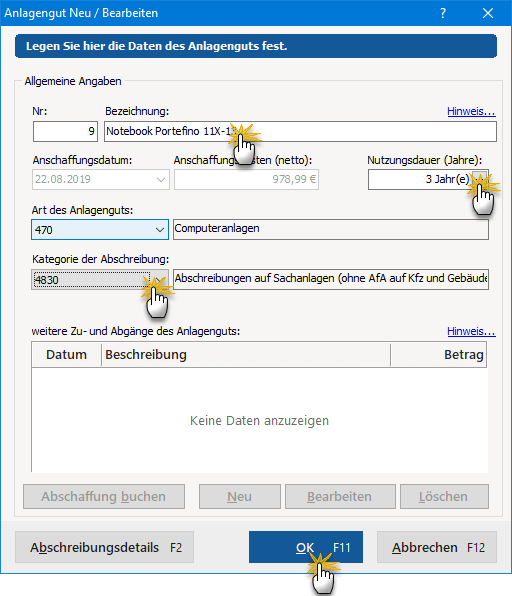Open the top Hinweis link beside Bezeichnung
This screenshot has height=596, width=512.
(471, 111)
